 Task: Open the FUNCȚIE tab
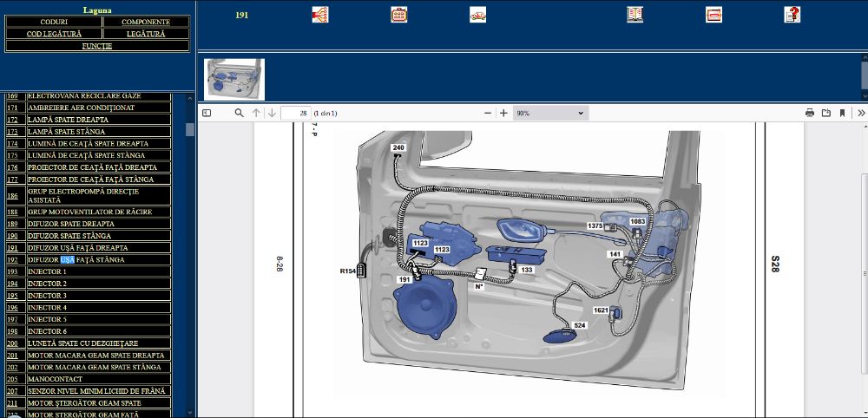97,46
